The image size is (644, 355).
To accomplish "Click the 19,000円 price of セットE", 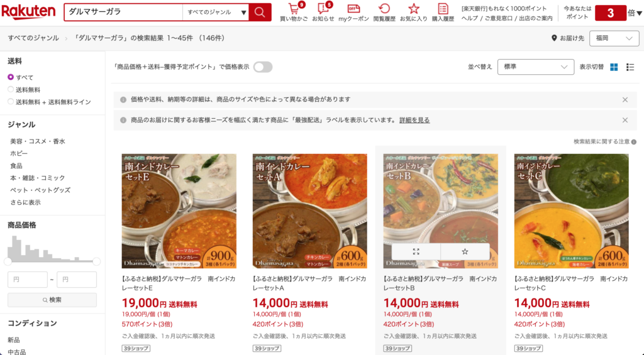I will pos(144,303).
